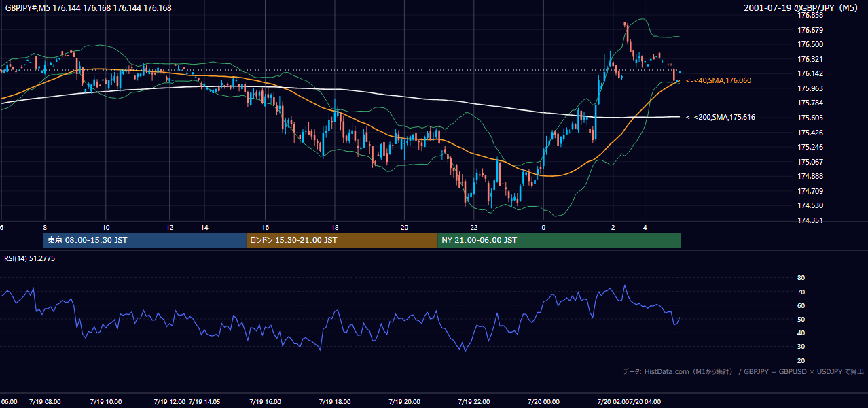Click the 7/19 10:00 date label
The height and width of the screenshot is (408, 868).
click(x=106, y=401)
